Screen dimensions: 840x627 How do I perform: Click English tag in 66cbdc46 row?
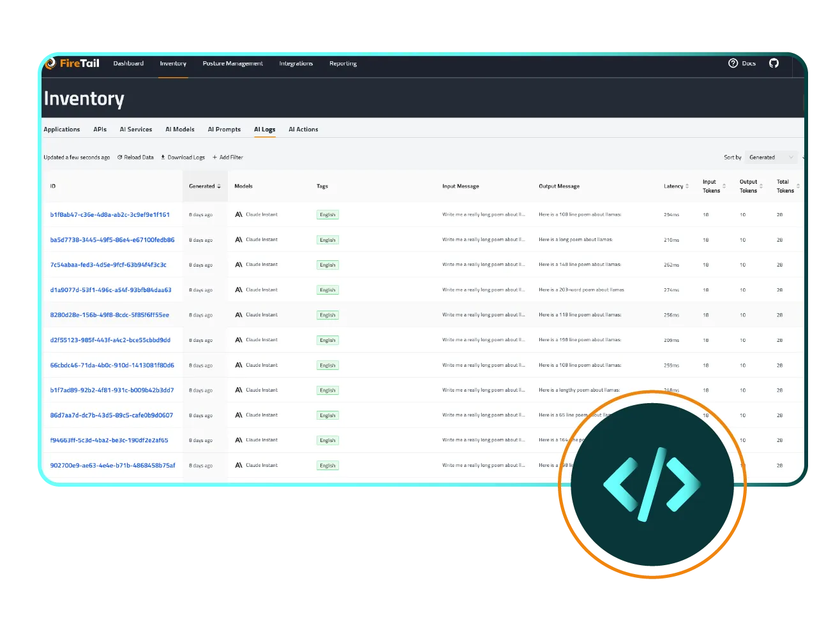tap(327, 365)
